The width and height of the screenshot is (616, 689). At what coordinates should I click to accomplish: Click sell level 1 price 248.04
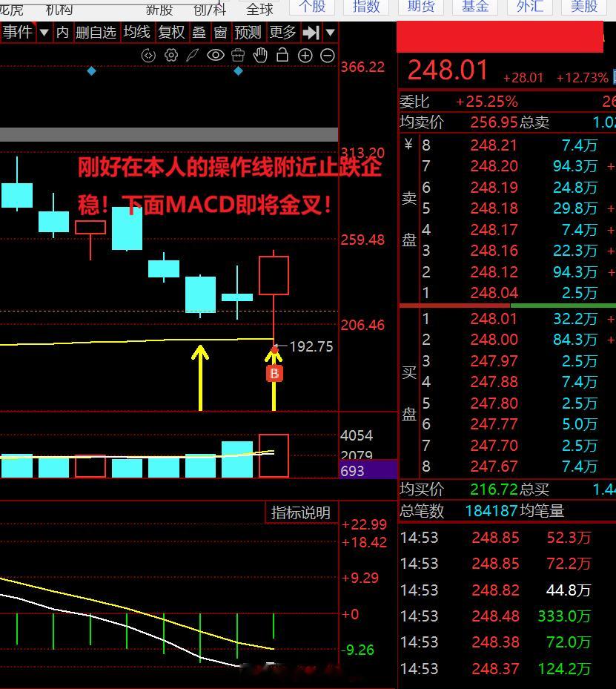click(x=494, y=293)
